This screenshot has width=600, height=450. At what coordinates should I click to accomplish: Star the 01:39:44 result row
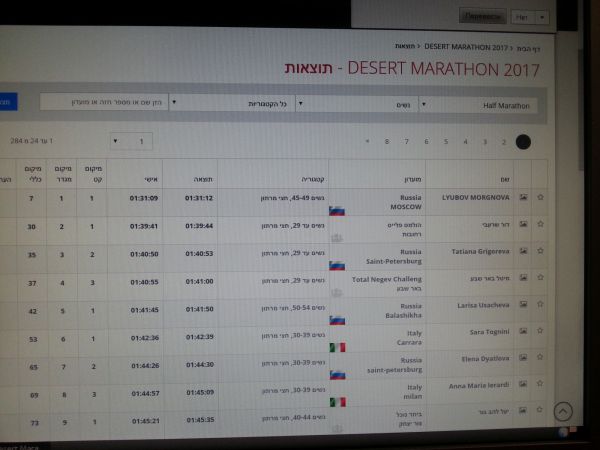tap(540, 224)
